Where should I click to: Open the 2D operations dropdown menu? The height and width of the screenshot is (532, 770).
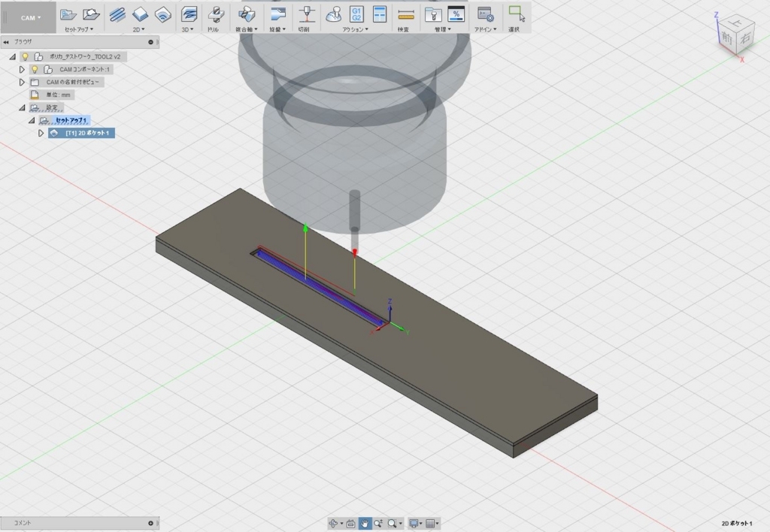tap(139, 29)
